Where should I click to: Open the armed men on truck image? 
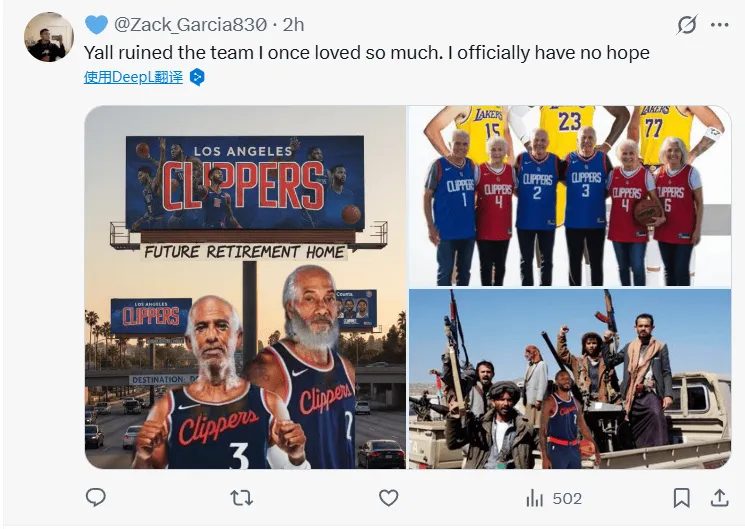pos(569,379)
